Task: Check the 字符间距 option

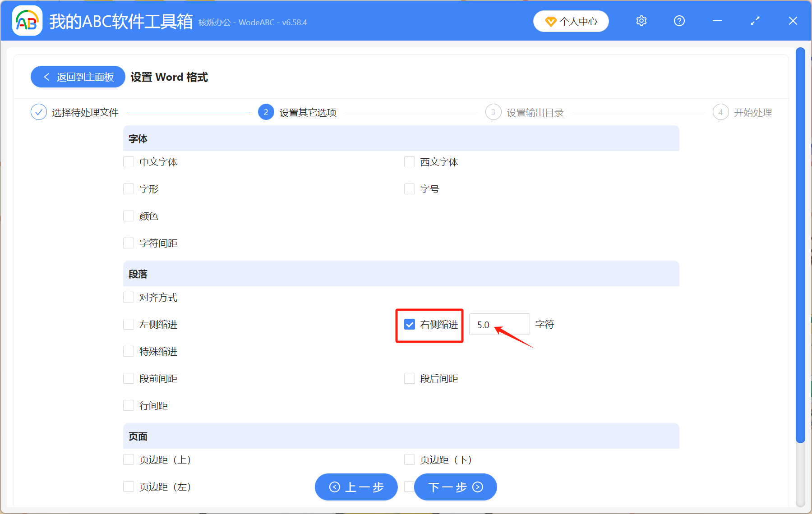Action: click(128, 243)
